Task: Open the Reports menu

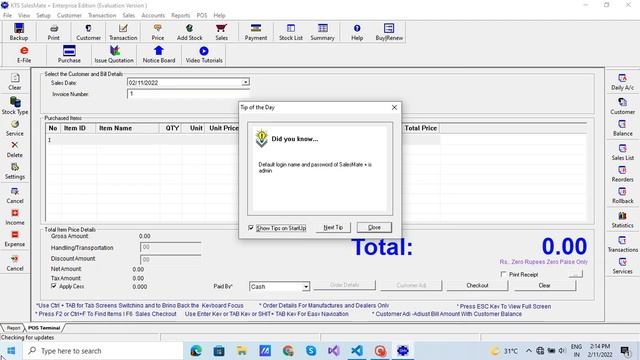Action: coord(180,15)
